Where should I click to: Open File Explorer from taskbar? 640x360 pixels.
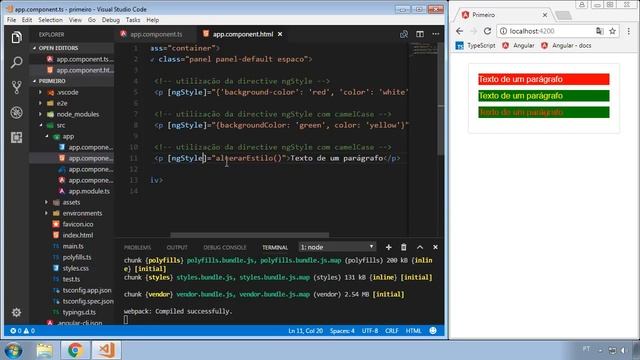click(x=44, y=351)
